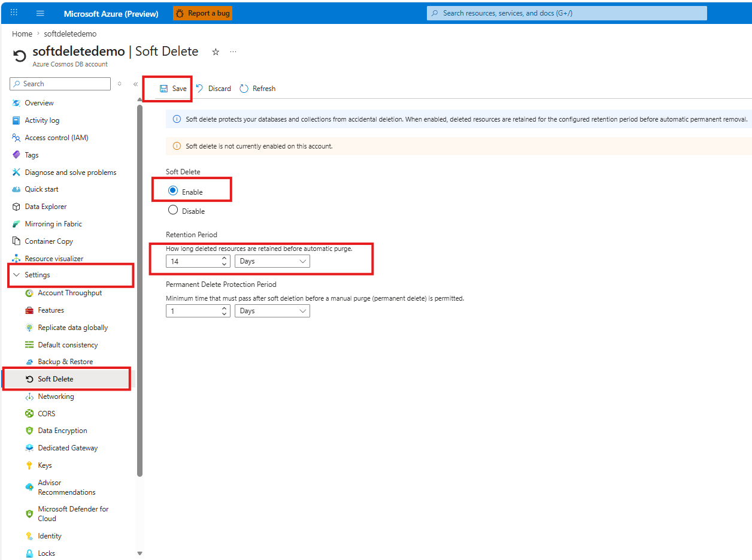Image resolution: width=752 pixels, height=560 pixels.
Task: Click the Features toolbox icon
Action: tap(29, 310)
